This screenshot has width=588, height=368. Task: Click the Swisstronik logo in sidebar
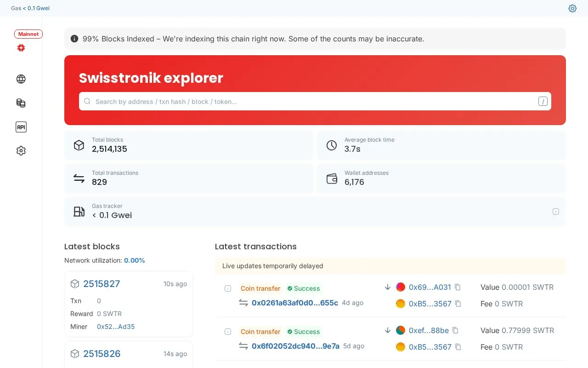(x=21, y=48)
